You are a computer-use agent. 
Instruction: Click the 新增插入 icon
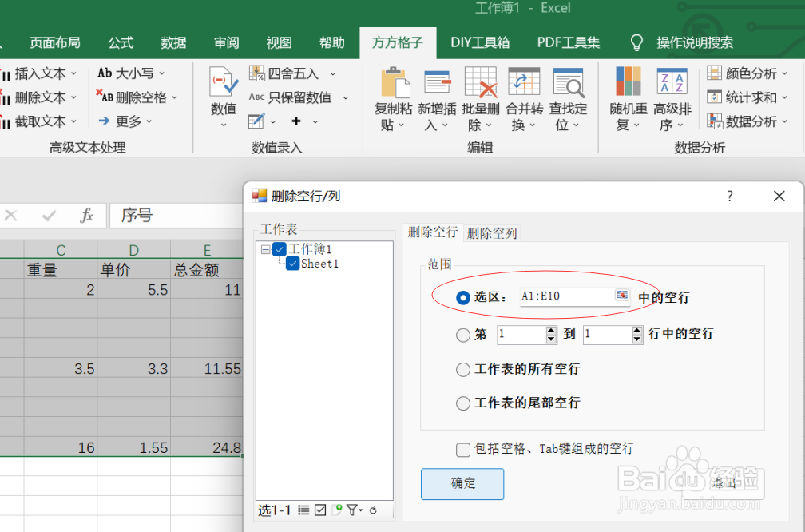438,82
